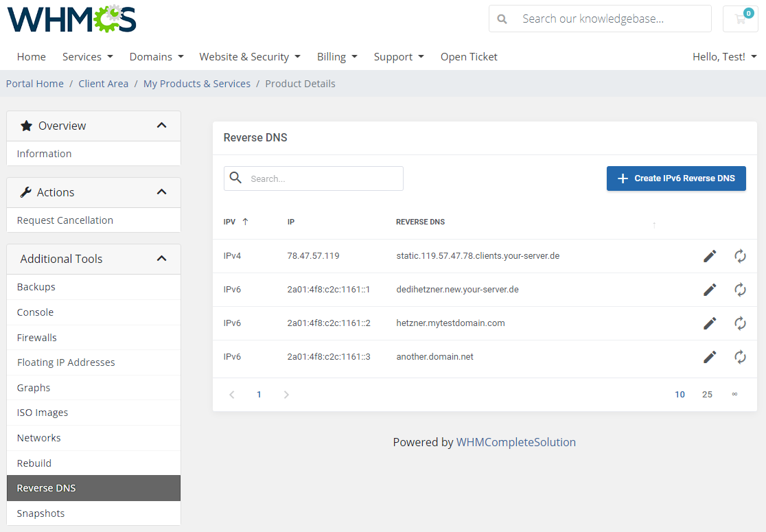This screenshot has width=766, height=532.
Task: Sort by the REVERSE DNS column header
Action: [x=420, y=222]
